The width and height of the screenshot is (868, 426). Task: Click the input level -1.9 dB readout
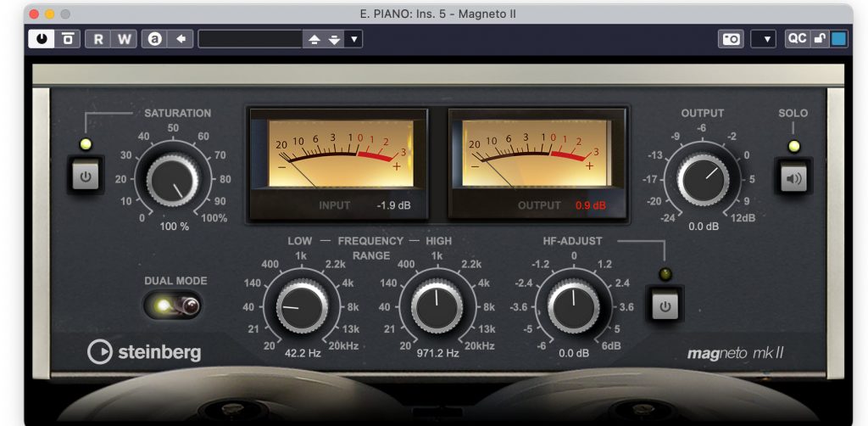[x=393, y=205]
